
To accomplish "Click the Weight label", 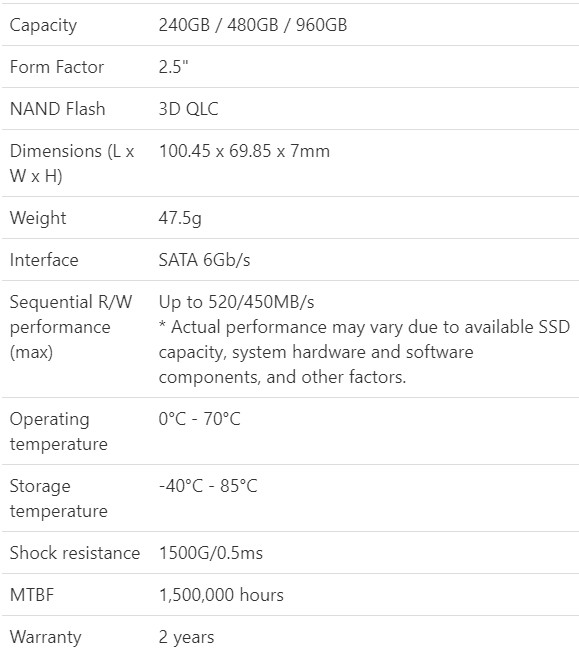I will 38,218.
